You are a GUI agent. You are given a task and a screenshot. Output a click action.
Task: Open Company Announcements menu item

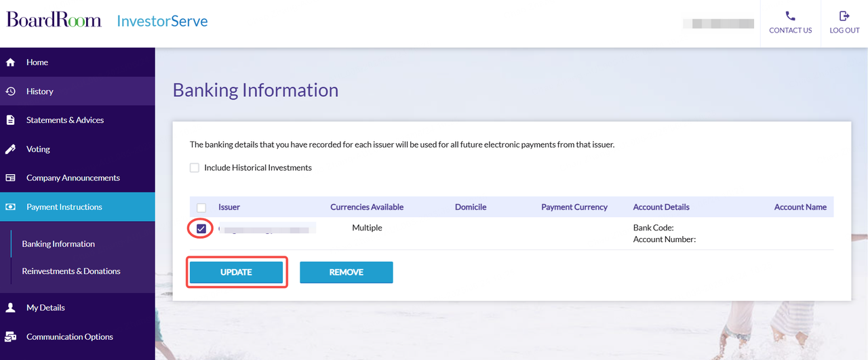[x=77, y=178]
